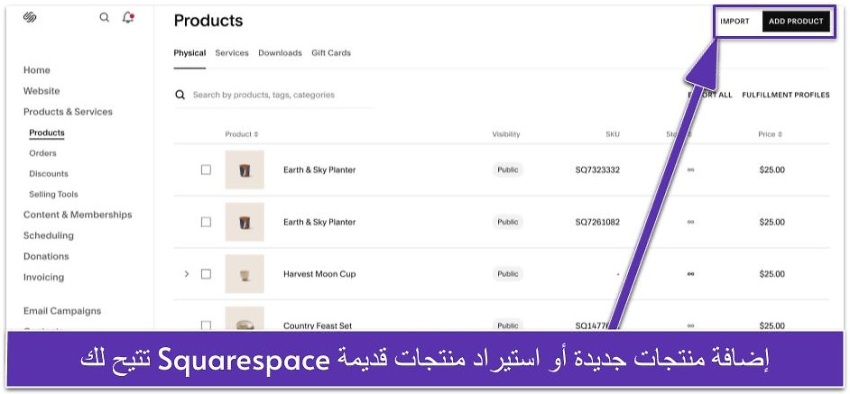This screenshot has width=850, height=394.
Task: Open the notifications bell icon
Action: coord(128,17)
